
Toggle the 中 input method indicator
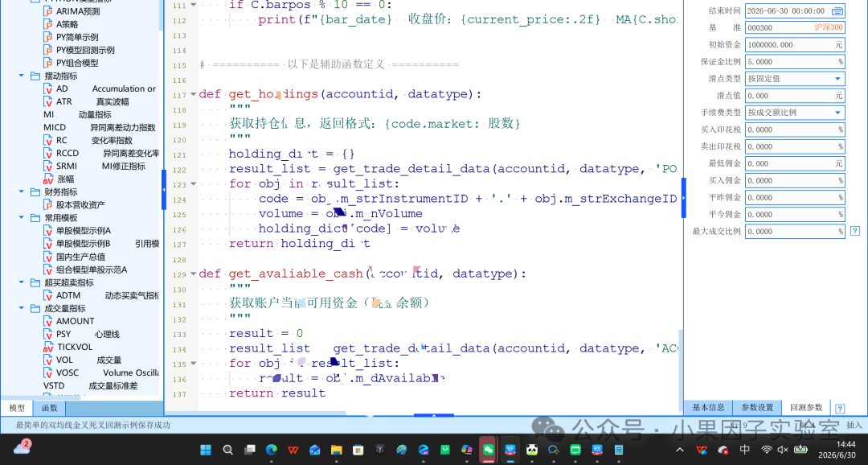point(744,450)
